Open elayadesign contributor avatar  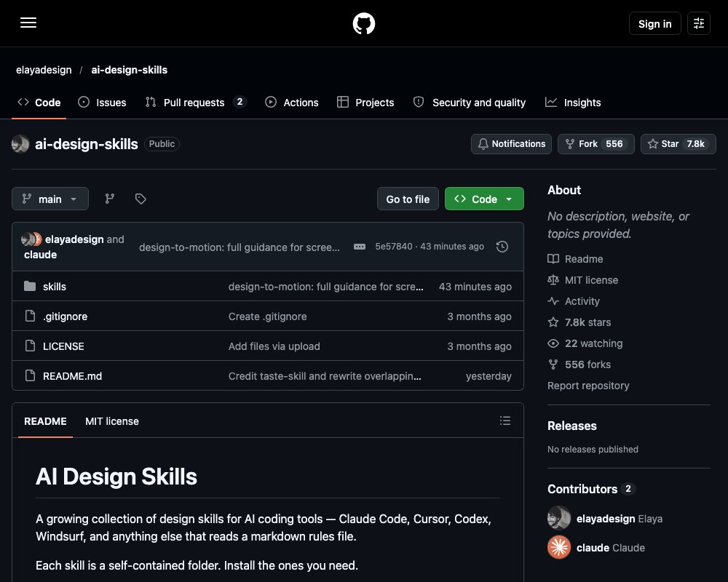click(559, 518)
